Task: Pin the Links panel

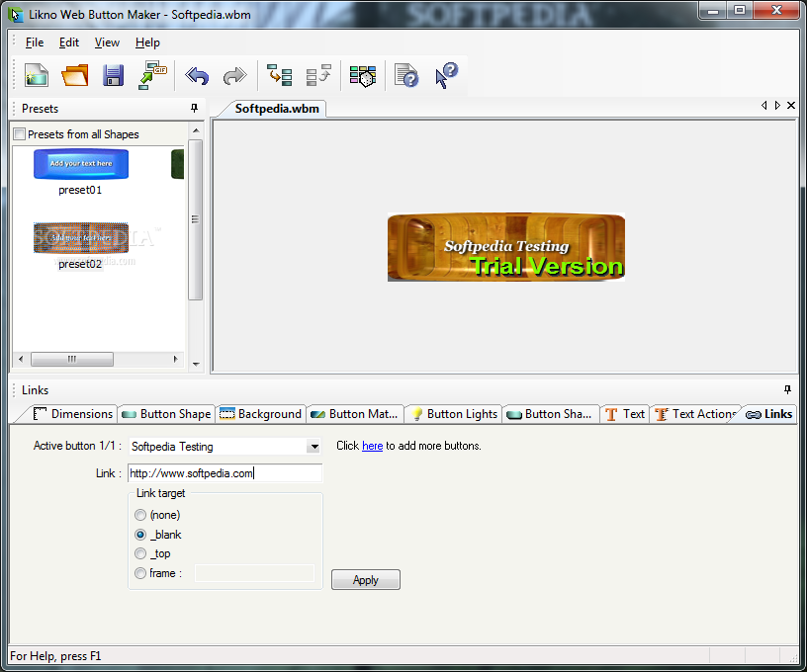Action: [787, 389]
